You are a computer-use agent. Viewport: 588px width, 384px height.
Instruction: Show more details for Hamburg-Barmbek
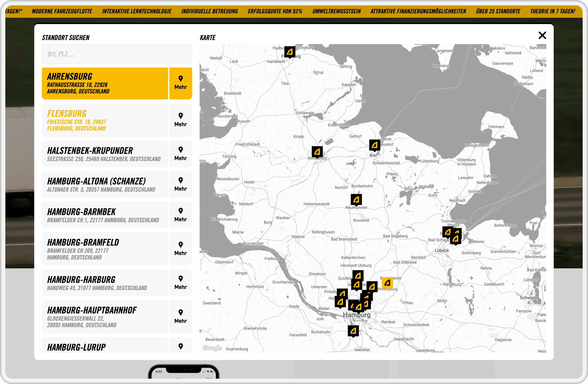coord(180,215)
